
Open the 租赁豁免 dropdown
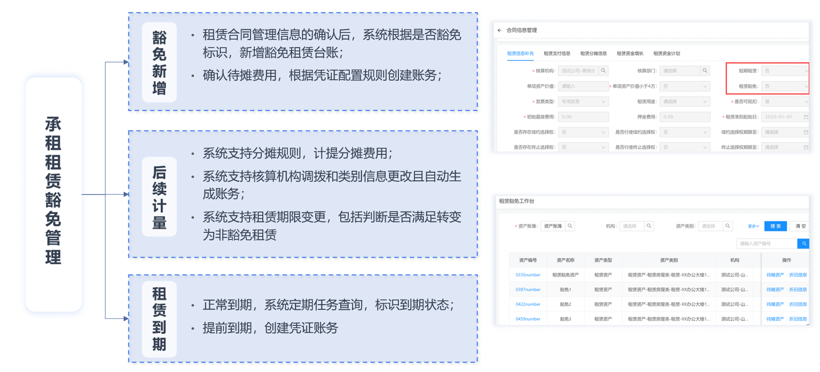pos(784,86)
